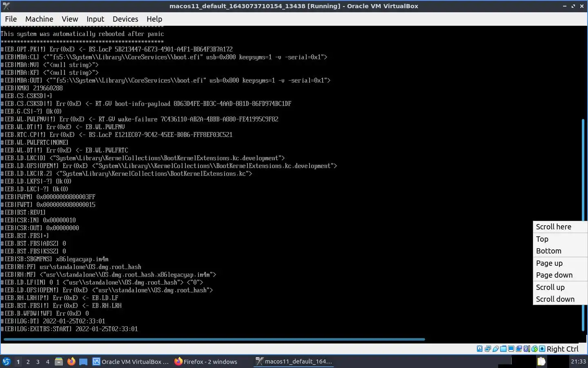The image size is (588, 368).
Task: Launch Firefox from the taskbar quick launch
Action: click(71, 361)
